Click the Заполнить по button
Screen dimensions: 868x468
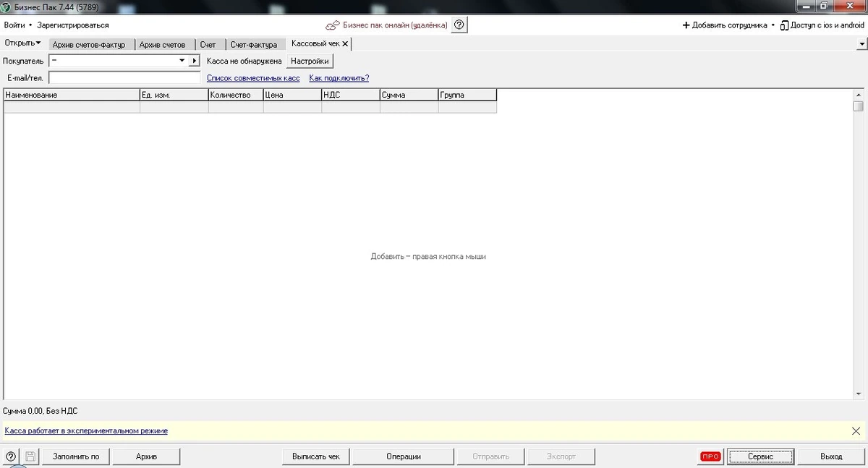pos(75,456)
